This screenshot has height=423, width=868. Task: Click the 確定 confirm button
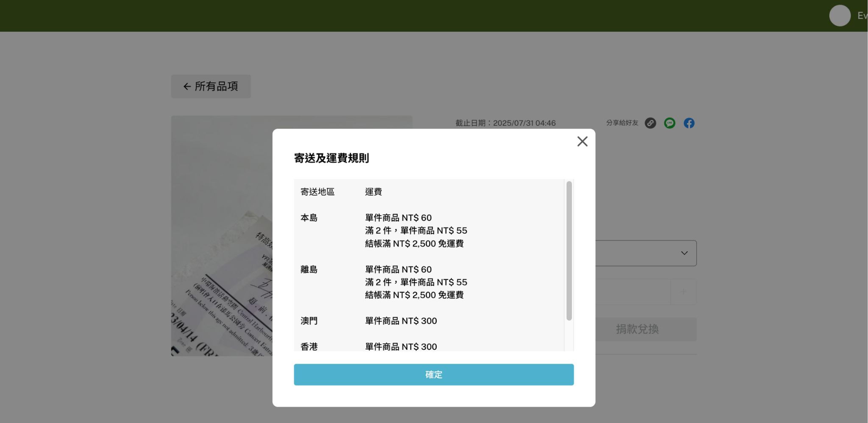434,374
